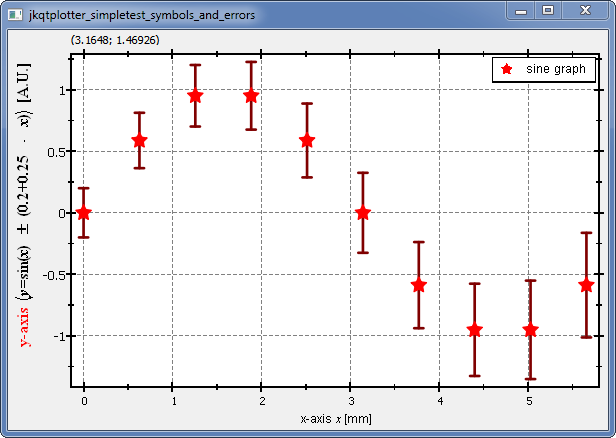Click the window icon in the title bar

point(16,15)
